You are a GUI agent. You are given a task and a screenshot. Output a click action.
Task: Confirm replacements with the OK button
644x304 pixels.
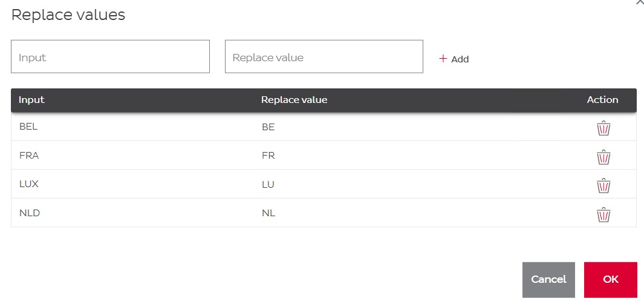610,280
